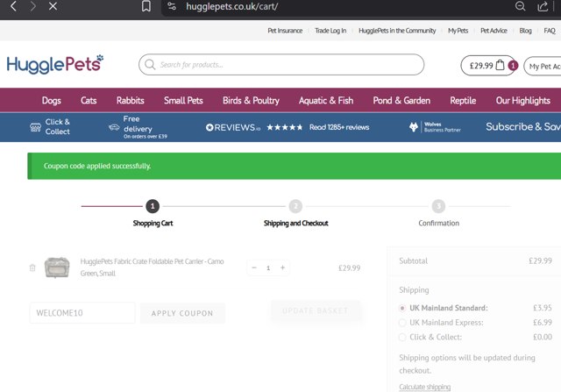Screen dimensions: 561x392
Task: Click the Shipping and Checkout step circle
Action: point(295,206)
